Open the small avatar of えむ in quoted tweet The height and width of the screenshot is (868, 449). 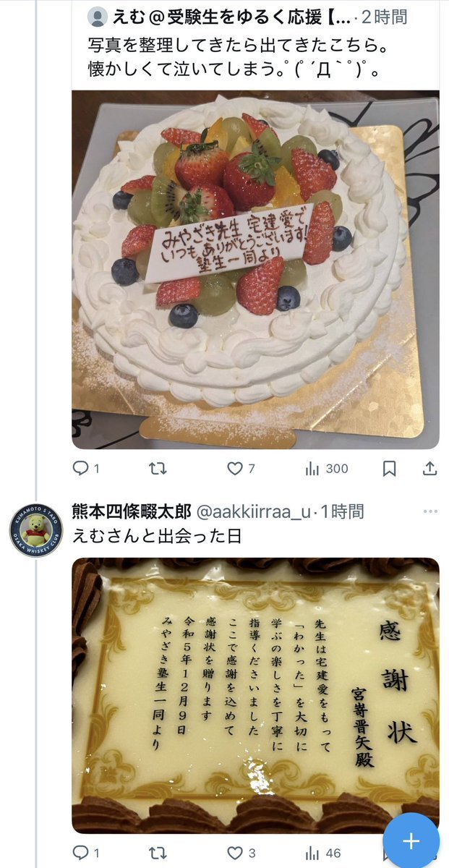point(97,16)
